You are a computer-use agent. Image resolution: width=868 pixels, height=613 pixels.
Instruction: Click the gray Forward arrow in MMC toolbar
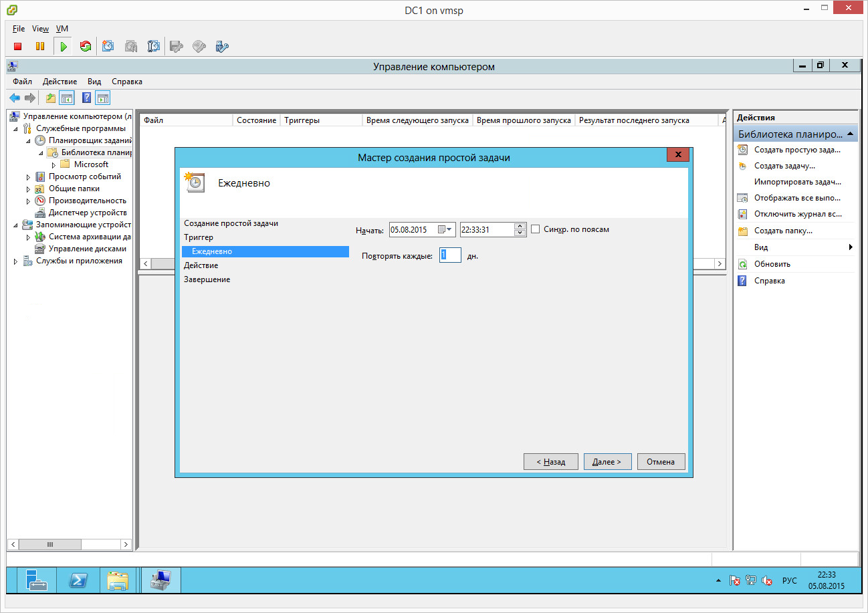(30, 98)
